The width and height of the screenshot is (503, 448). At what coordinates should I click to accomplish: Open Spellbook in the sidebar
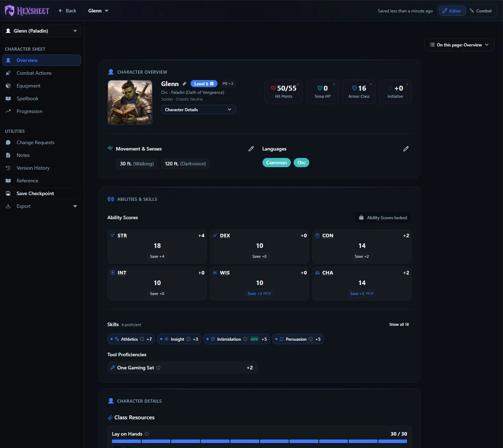tap(41, 98)
